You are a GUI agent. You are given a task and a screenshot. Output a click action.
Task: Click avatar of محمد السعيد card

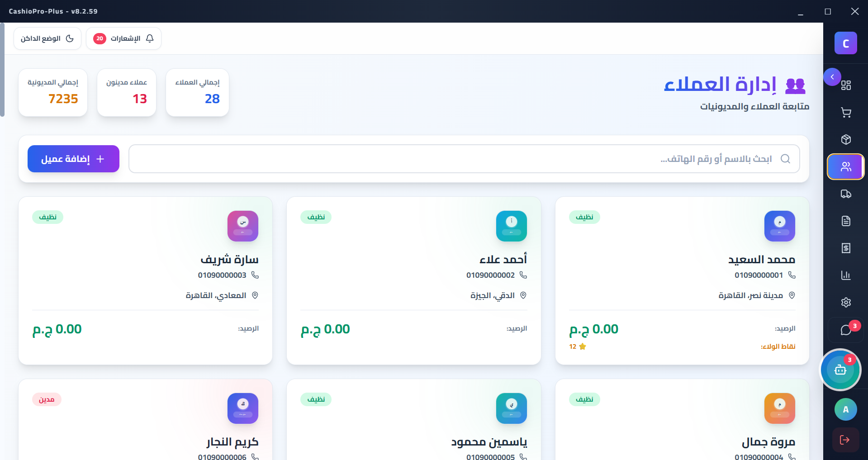coord(780,226)
